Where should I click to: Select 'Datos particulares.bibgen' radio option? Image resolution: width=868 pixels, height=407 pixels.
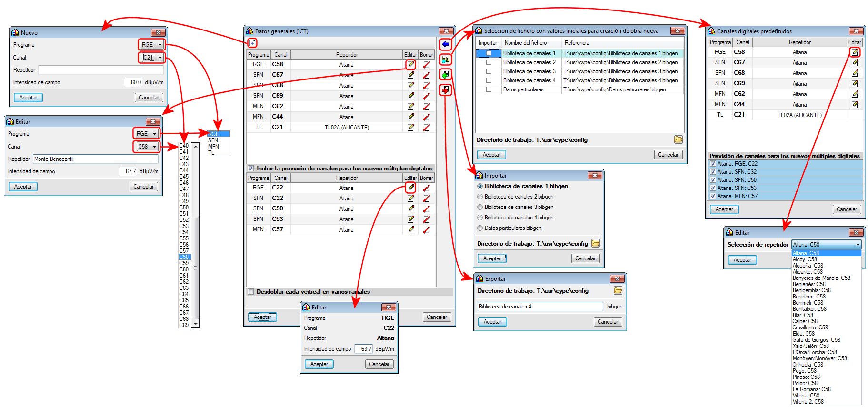click(x=480, y=228)
